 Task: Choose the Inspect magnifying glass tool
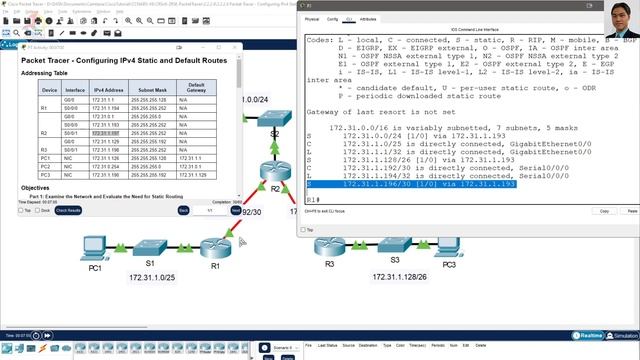click(16, 33)
